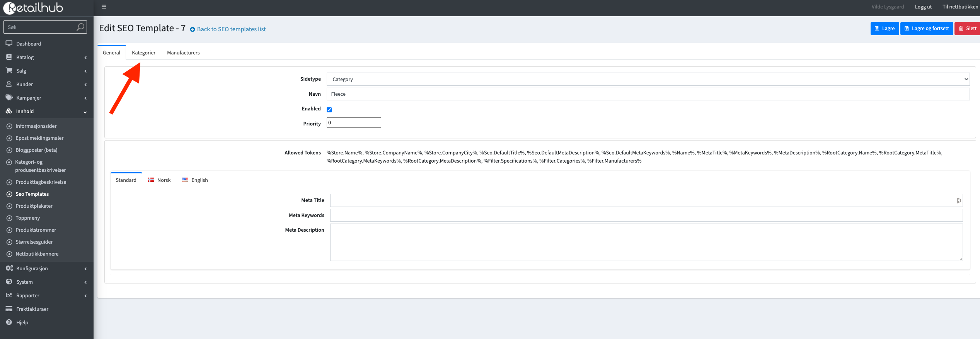980x339 pixels.
Task: Open Produktplakater in sidebar
Action: (x=34, y=206)
